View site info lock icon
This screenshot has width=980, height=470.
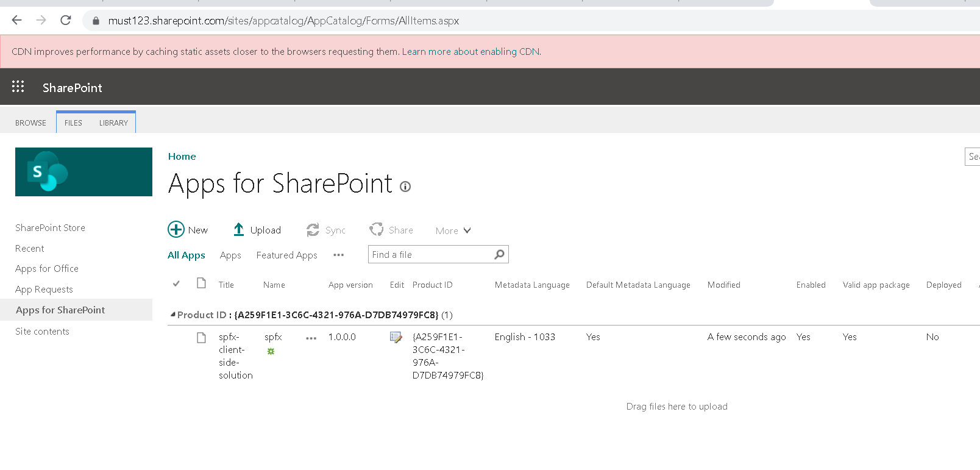pos(96,21)
